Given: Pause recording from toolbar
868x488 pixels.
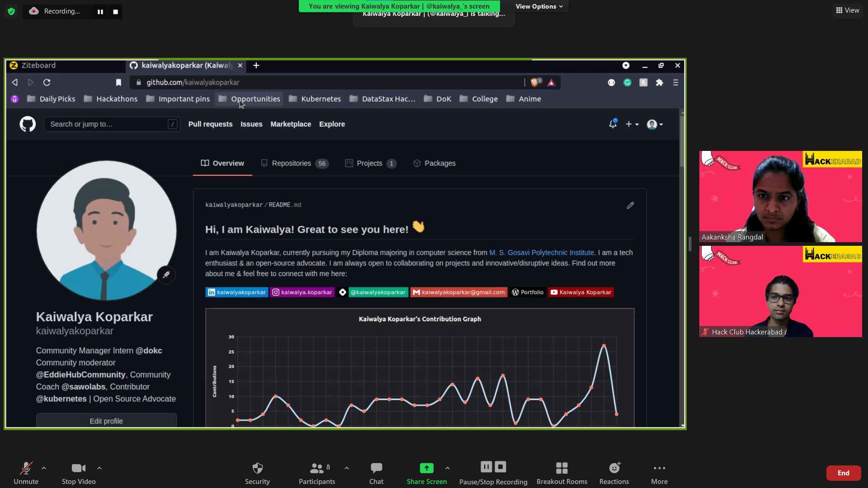Looking at the screenshot, I should (486, 466).
